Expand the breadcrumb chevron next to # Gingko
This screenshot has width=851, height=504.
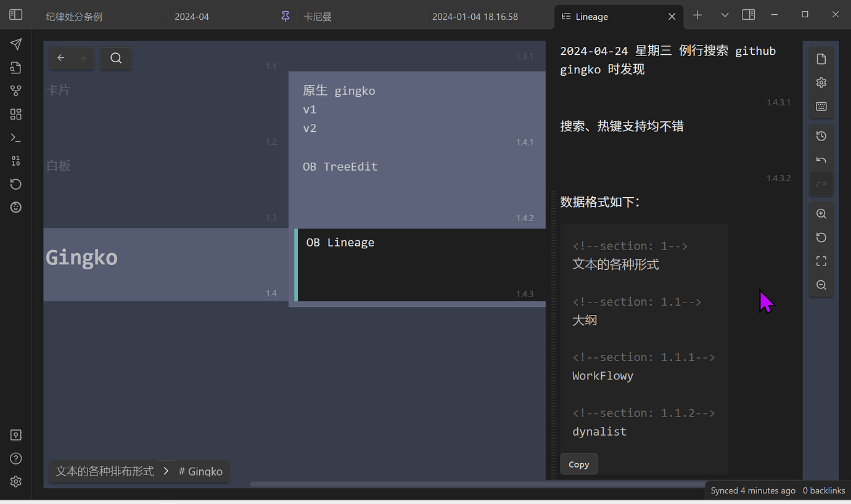pos(165,470)
